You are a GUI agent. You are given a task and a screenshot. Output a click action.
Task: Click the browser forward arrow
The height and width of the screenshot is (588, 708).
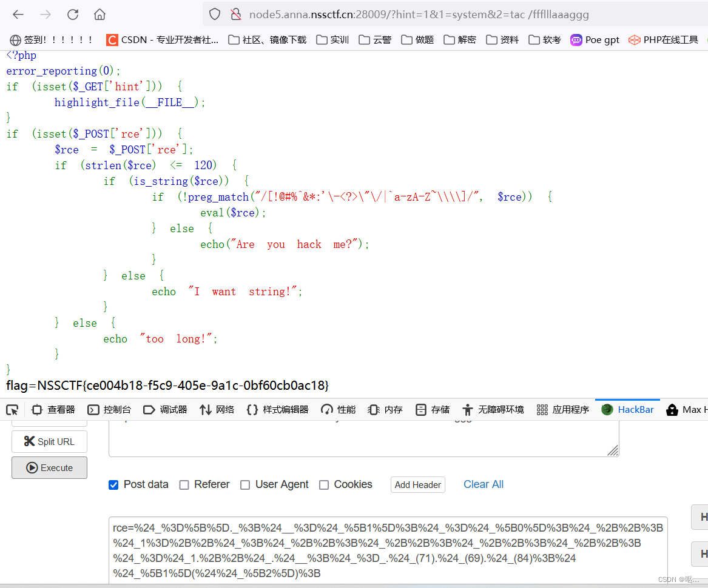tap(46, 15)
